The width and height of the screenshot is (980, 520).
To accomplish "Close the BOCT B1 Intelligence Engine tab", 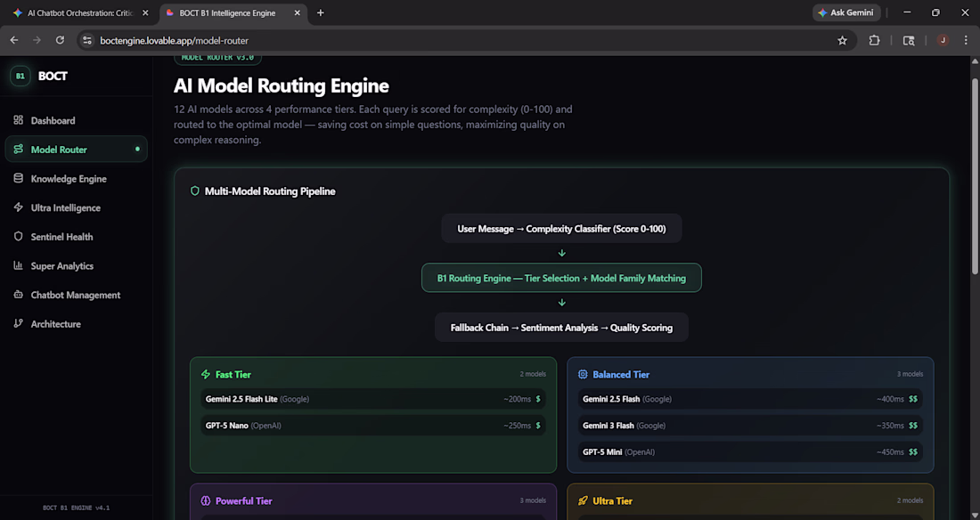I will 297,12.
